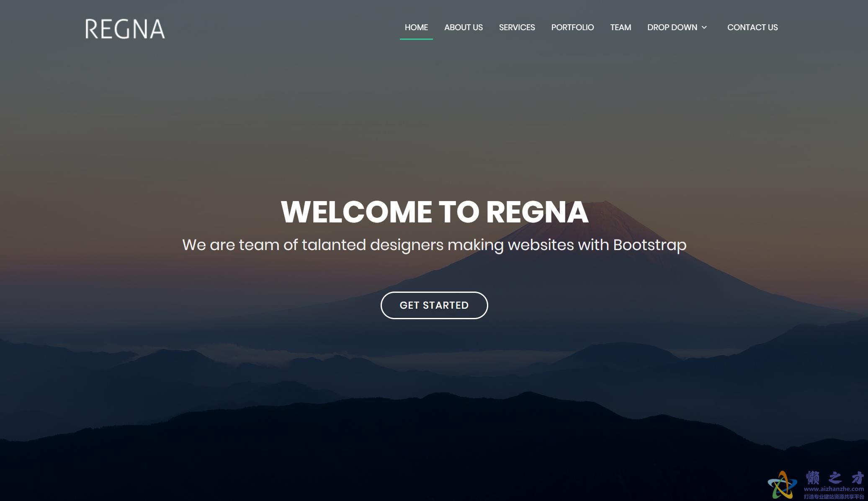Click the green underline beneath HOME
Viewport: 868px width, 501px height.
pos(416,39)
